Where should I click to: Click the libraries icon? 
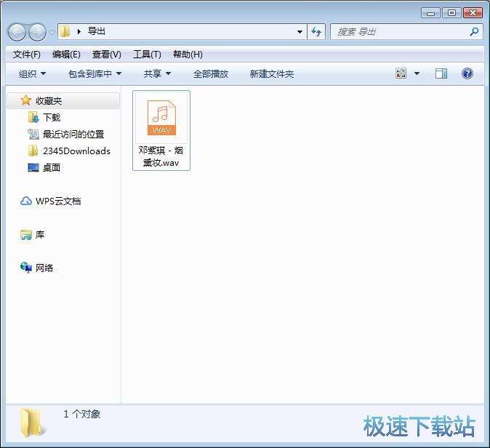[26, 235]
